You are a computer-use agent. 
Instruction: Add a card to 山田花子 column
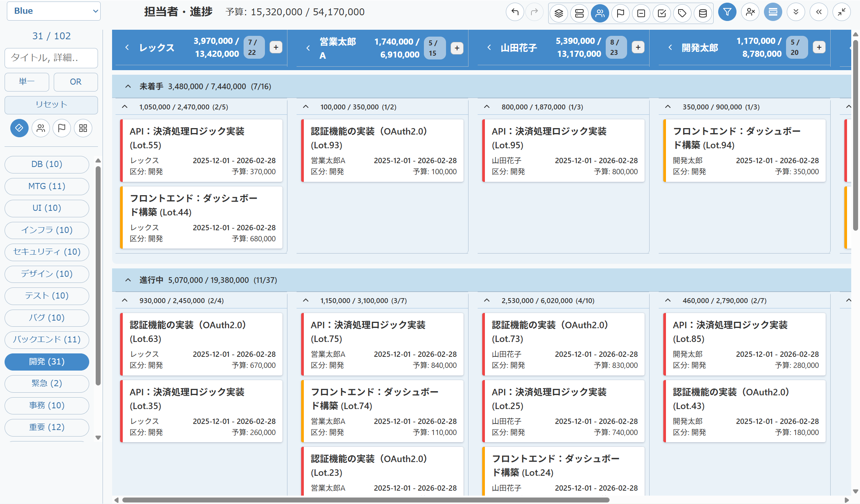coord(638,47)
